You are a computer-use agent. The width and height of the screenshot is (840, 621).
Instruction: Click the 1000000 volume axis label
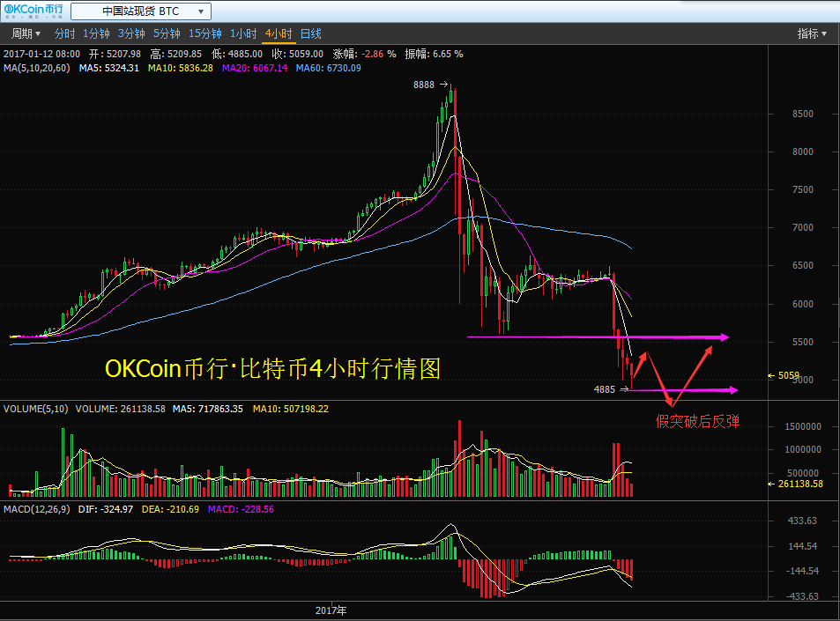[x=802, y=450]
